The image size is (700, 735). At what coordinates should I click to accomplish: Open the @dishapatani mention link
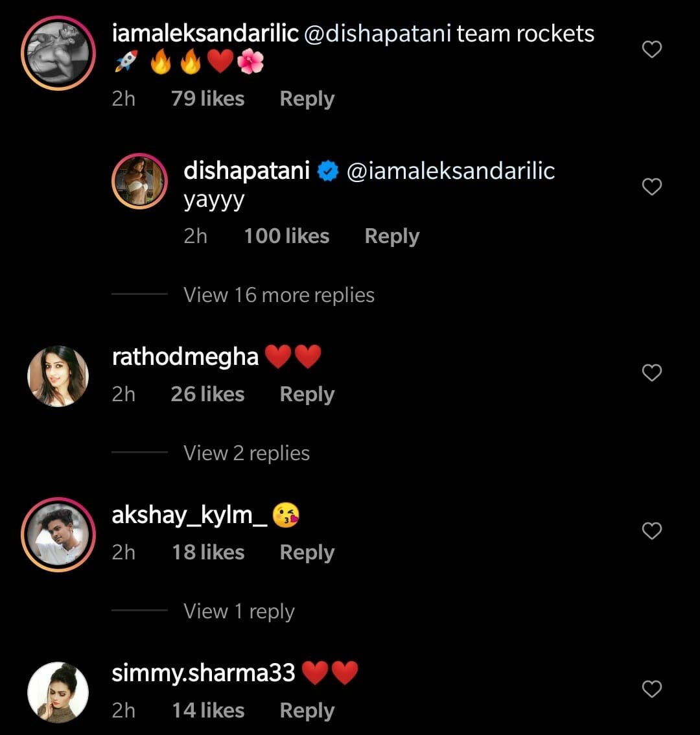[377, 34]
